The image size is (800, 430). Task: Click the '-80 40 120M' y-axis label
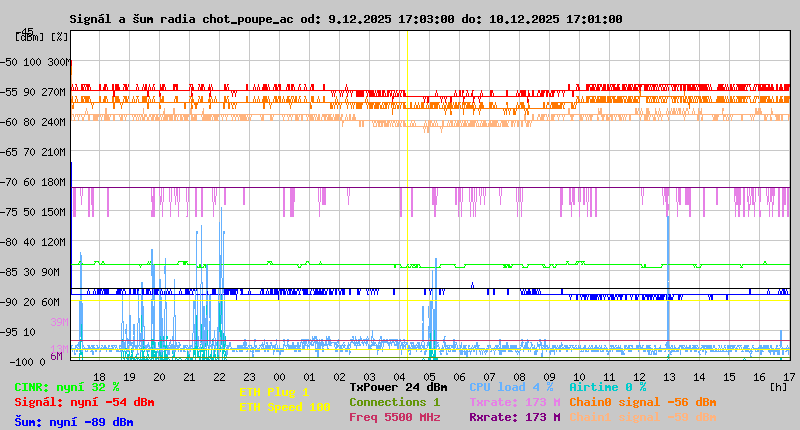[x=33, y=242]
